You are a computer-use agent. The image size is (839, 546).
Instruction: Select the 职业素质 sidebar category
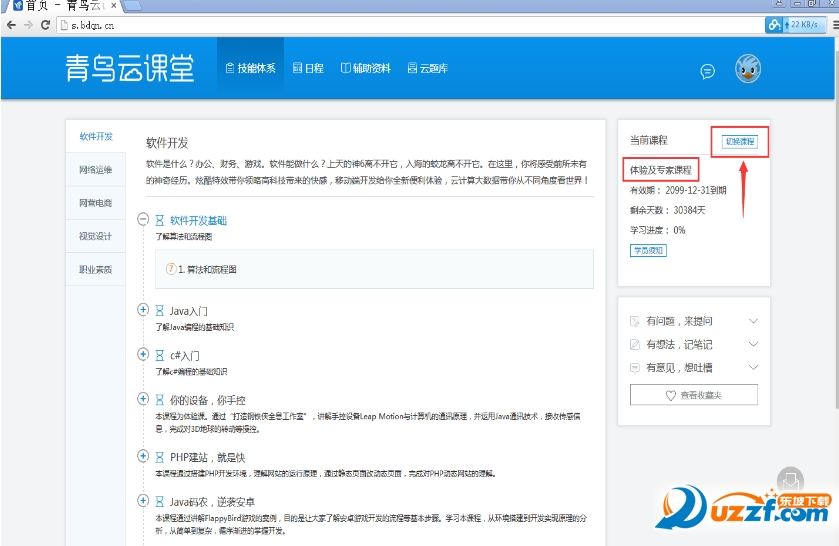[x=96, y=269]
